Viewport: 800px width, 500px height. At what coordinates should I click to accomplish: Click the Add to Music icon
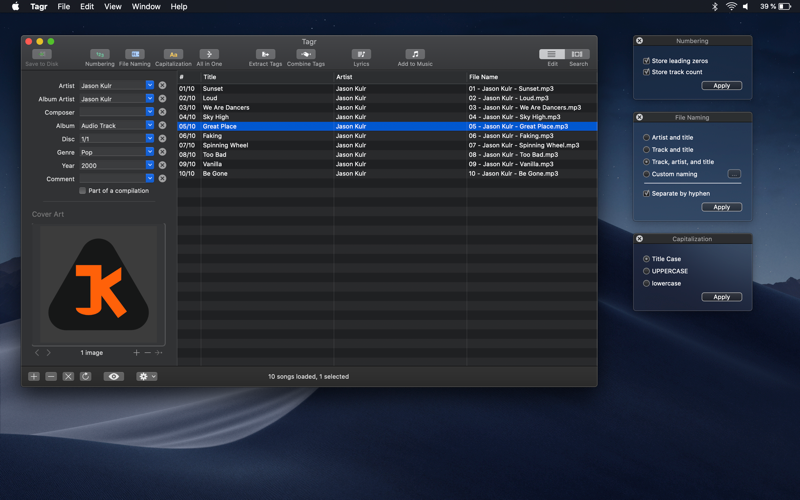pyautogui.click(x=415, y=54)
